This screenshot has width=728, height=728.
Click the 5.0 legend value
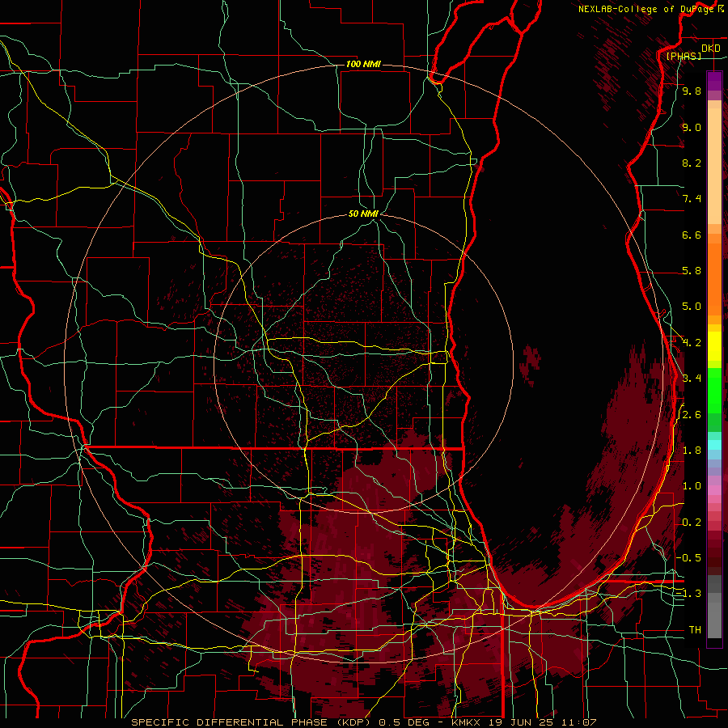coord(692,307)
